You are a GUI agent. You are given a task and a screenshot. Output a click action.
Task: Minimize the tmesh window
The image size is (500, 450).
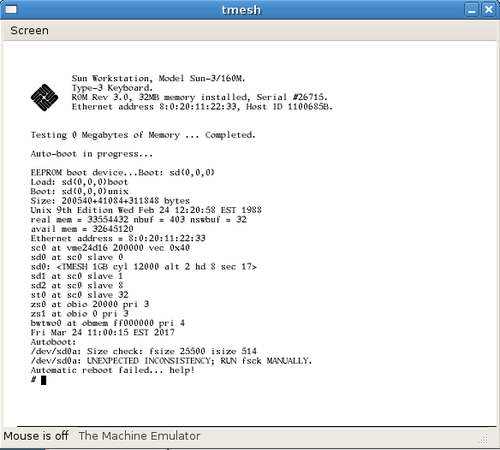click(472, 10)
